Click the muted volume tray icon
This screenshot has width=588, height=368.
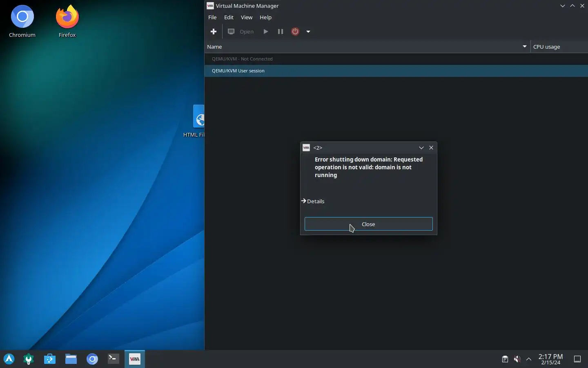pyautogui.click(x=517, y=359)
